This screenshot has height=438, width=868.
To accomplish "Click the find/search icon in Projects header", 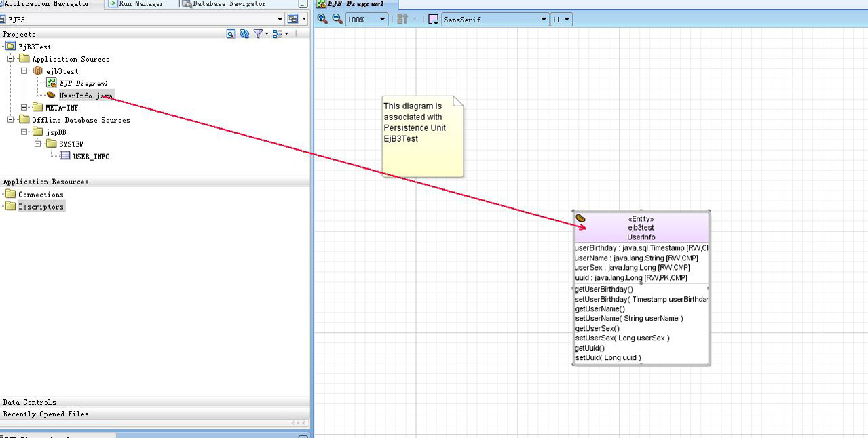I will pos(231,33).
